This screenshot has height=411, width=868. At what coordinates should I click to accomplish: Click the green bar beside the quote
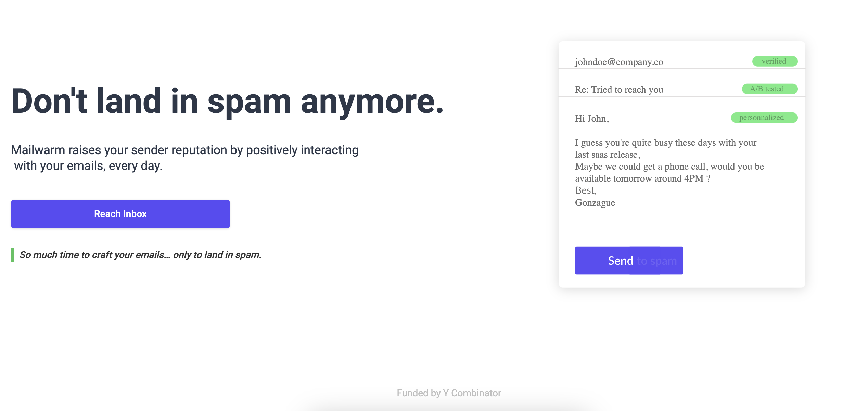[x=13, y=255]
